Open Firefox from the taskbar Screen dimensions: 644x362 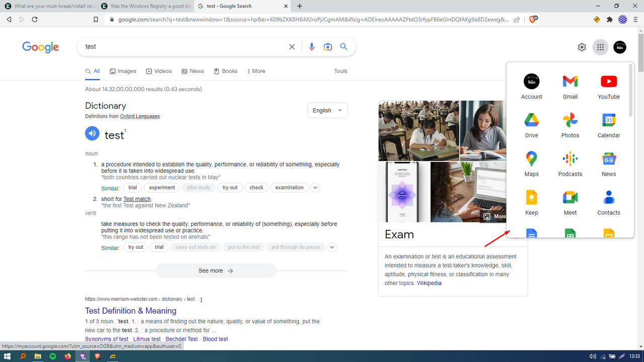tap(68, 356)
